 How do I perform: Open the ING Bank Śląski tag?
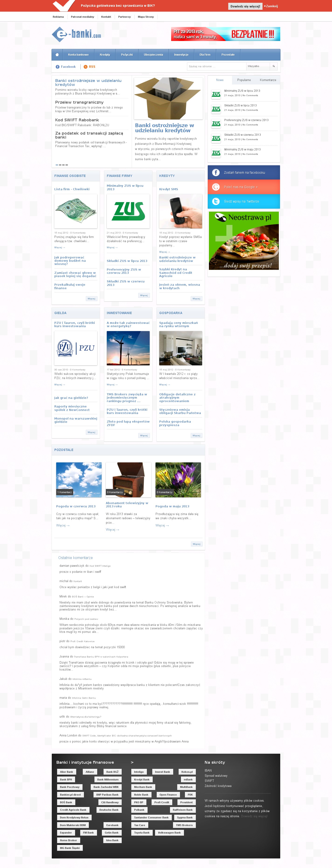(x=70, y=848)
